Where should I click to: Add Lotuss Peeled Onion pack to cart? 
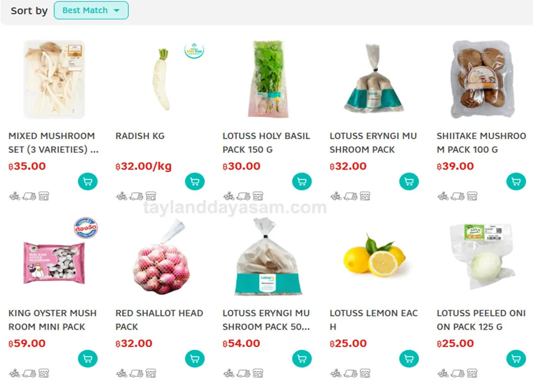516,359
